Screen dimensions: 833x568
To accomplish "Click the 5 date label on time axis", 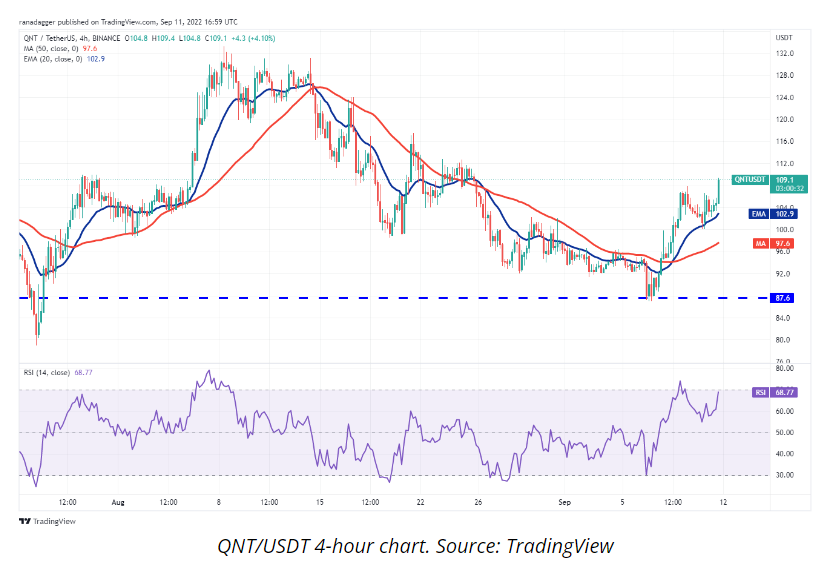I will tap(622, 502).
